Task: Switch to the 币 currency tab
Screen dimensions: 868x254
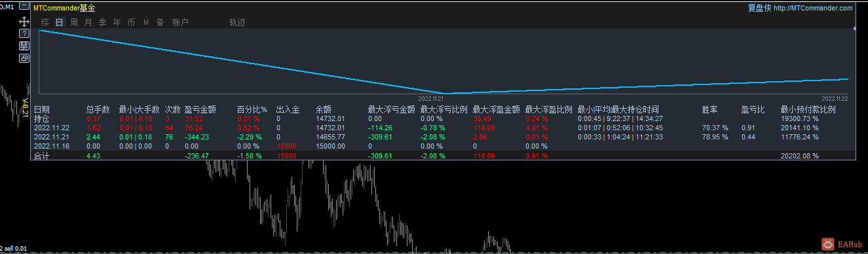Action: (132, 22)
